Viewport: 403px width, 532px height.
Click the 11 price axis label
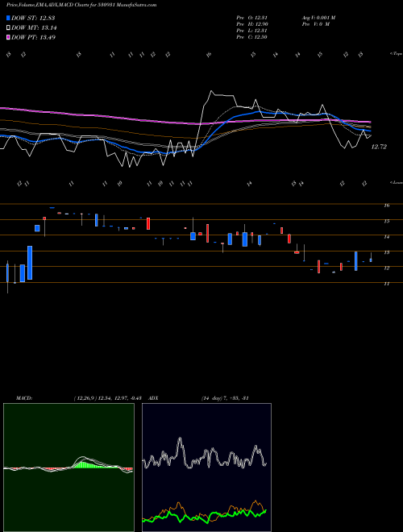[386, 284]
